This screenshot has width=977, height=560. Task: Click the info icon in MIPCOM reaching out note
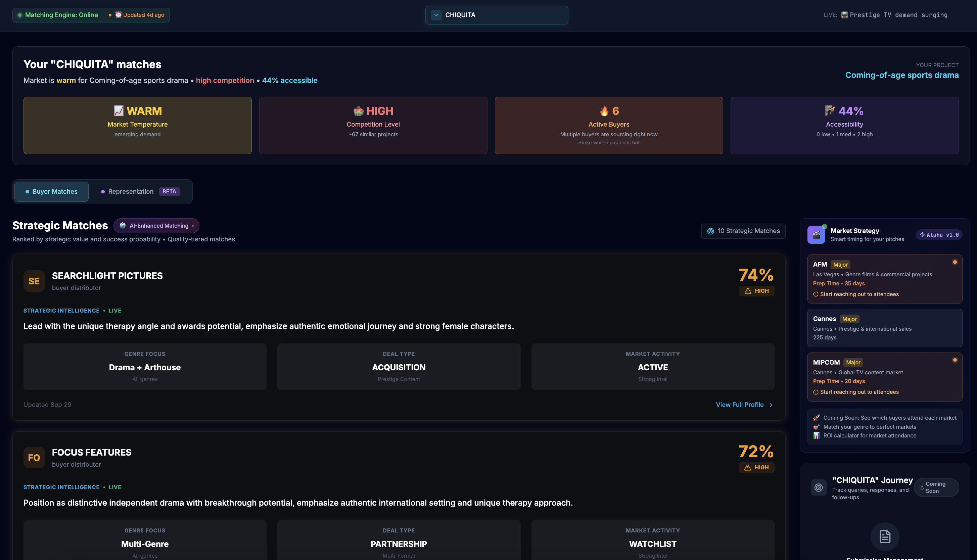tap(816, 392)
